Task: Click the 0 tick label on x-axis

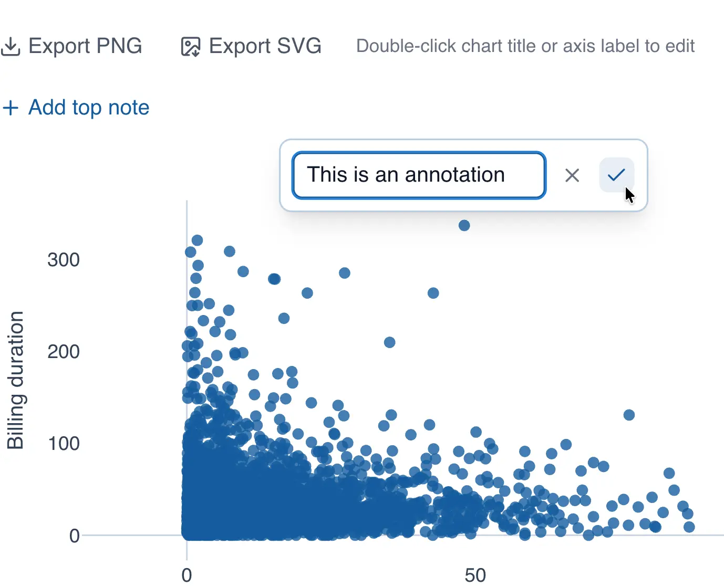Action: pyautogui.click(x=187, y=575)
